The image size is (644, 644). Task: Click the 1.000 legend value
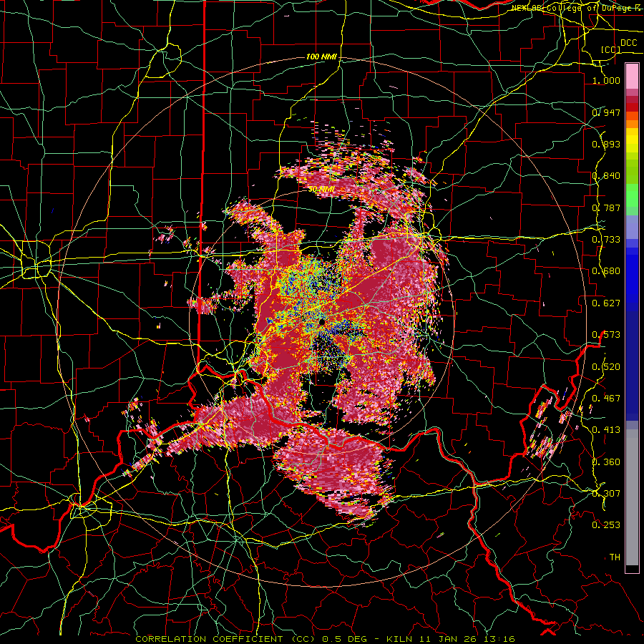click(x=606, y=80)
